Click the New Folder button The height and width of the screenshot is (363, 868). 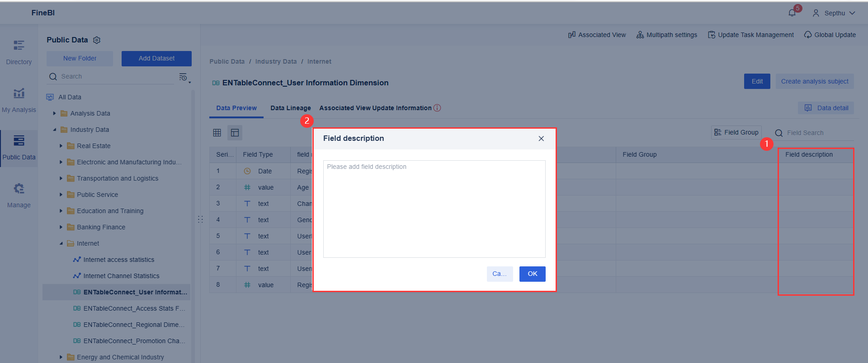(x=80, y=59)
